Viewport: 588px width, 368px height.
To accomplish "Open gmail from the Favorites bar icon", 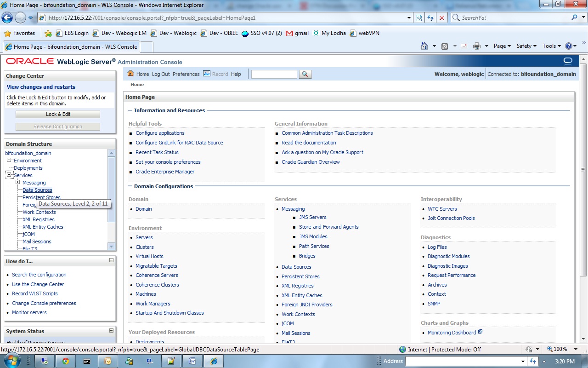I will tap(290, 33).
